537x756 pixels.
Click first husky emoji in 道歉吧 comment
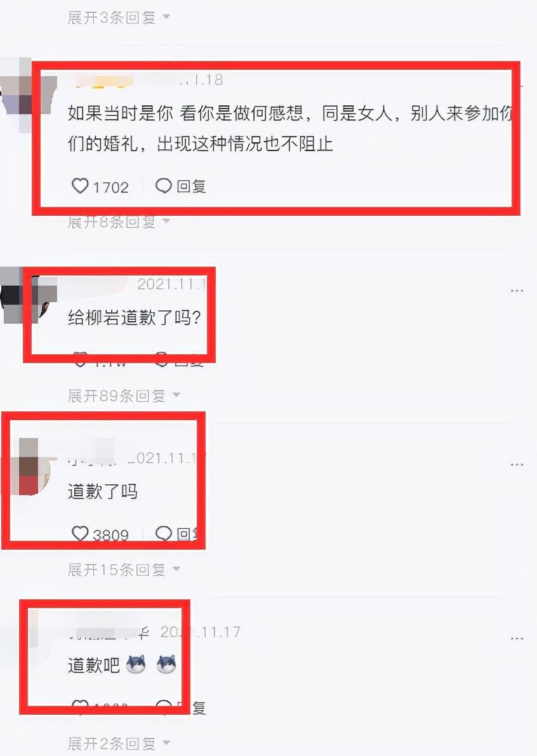(x=136, y=665)
